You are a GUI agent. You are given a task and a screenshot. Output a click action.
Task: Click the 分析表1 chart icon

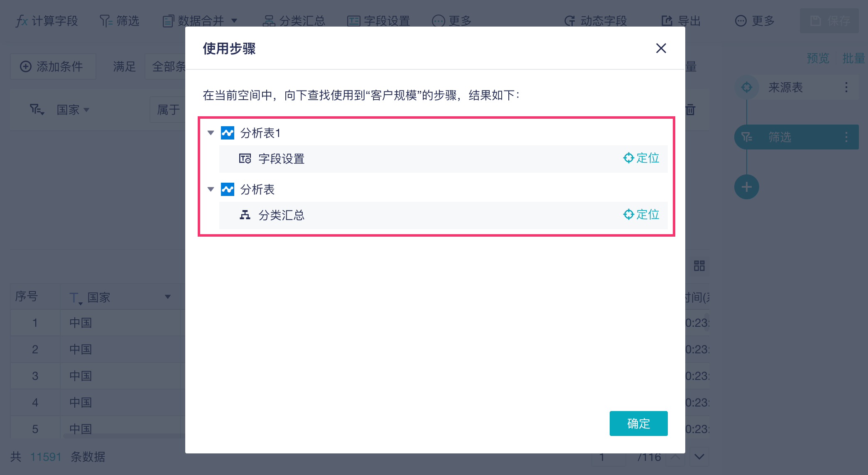point(228,133)
